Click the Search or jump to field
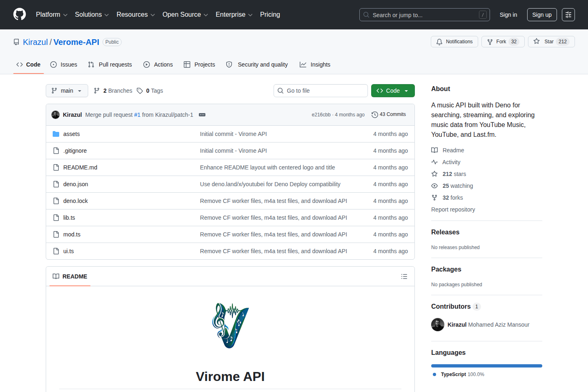 pos(425,15)
